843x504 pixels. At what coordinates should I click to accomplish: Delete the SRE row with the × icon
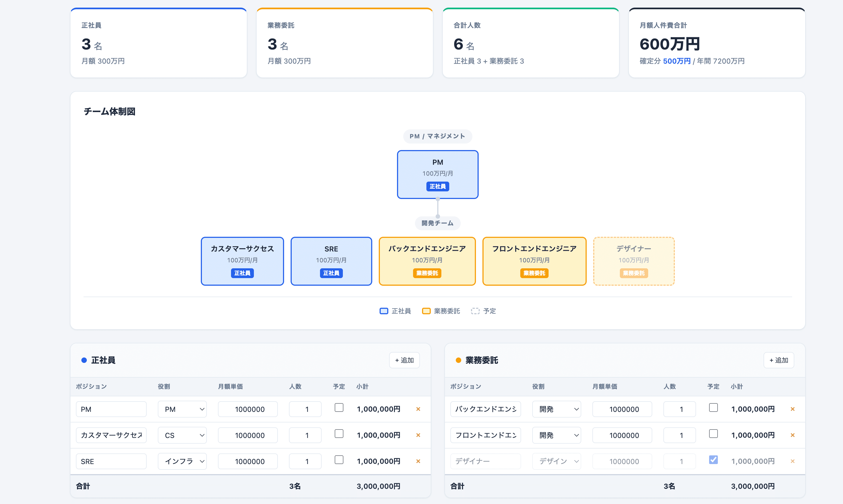(x=418, y=461)
